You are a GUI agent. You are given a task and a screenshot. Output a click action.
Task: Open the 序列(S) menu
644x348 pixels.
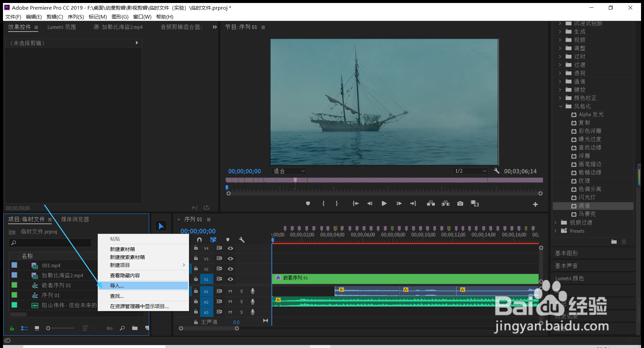(x=76, y=17)
